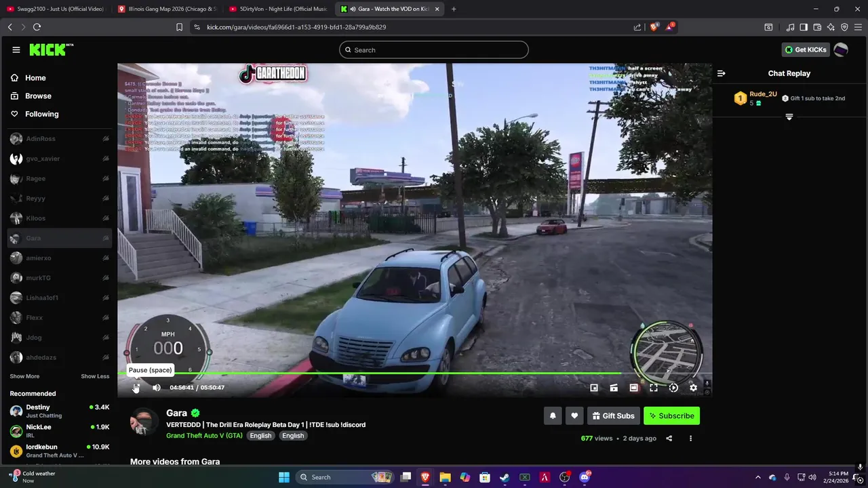The image size is (868, 488).
Task: Select the first English tag
Action: coord(260,435)
